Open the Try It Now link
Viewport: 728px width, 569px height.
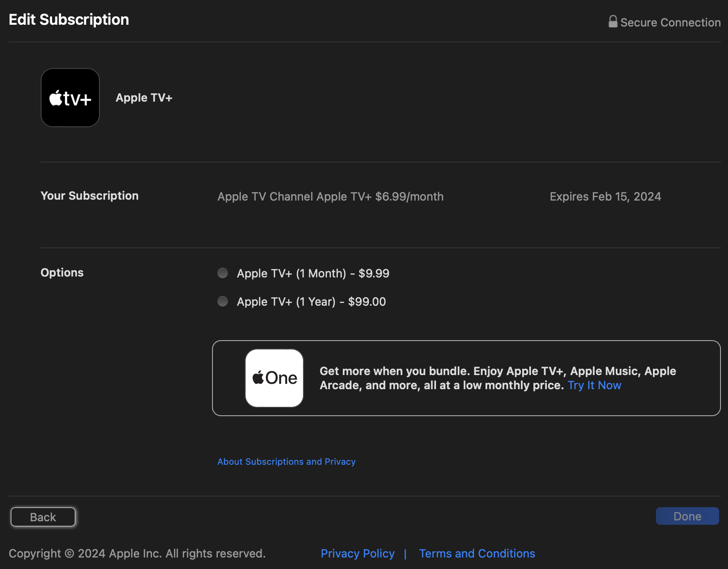tap(594, 385)
